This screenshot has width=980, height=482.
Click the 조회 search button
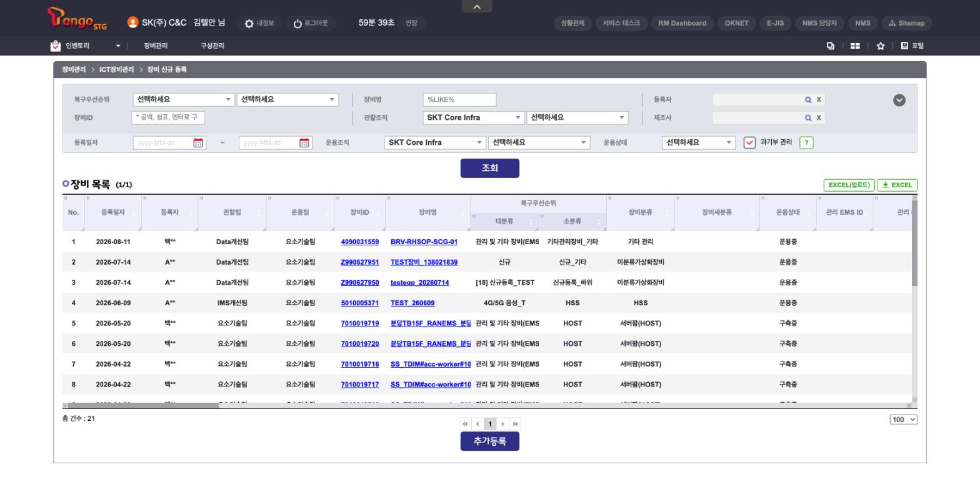click(490, 168)
